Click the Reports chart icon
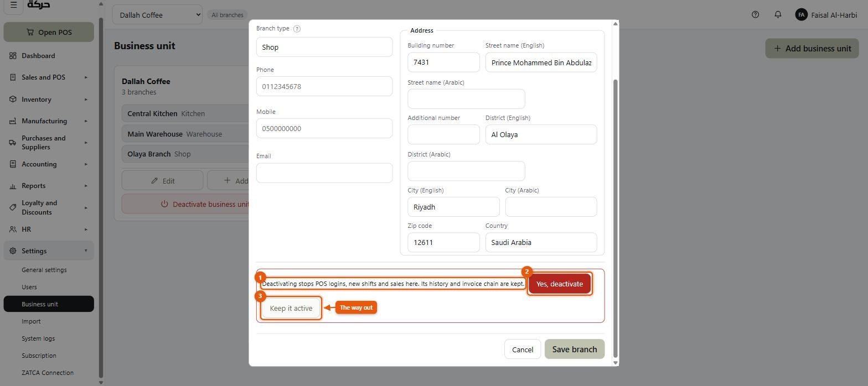This screenshot has width=868, height=386. click(x=13, y=186)
